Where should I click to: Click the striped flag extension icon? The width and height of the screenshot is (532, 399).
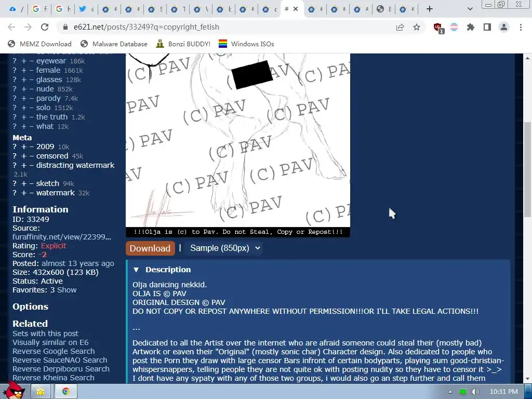point(454,27)
